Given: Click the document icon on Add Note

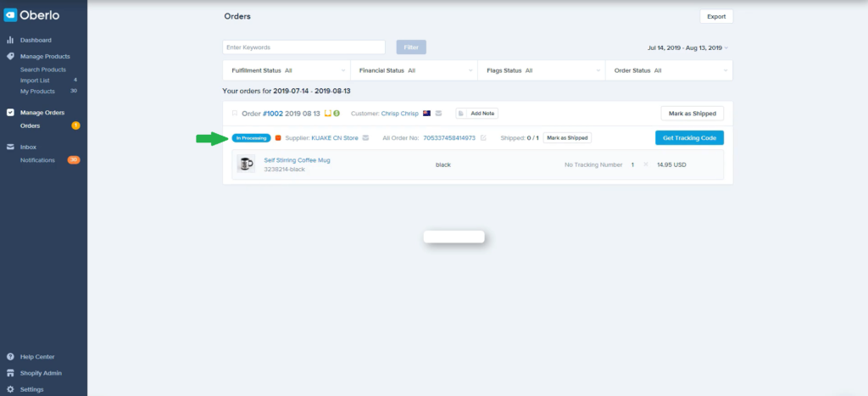Looking at the screenshot, I should click(461, 114).
